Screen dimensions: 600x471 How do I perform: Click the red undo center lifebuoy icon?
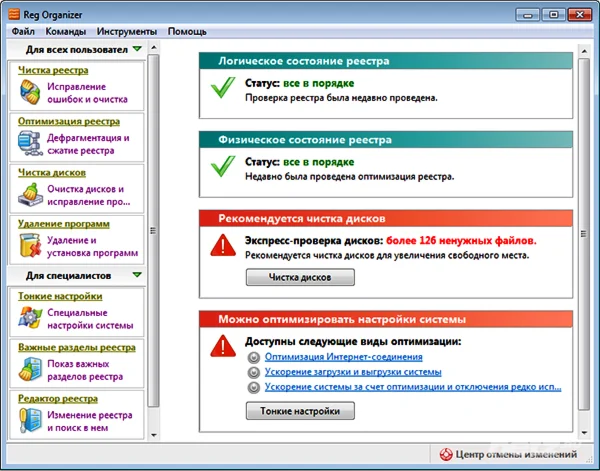pyautogui.click(x=446, y=455)
